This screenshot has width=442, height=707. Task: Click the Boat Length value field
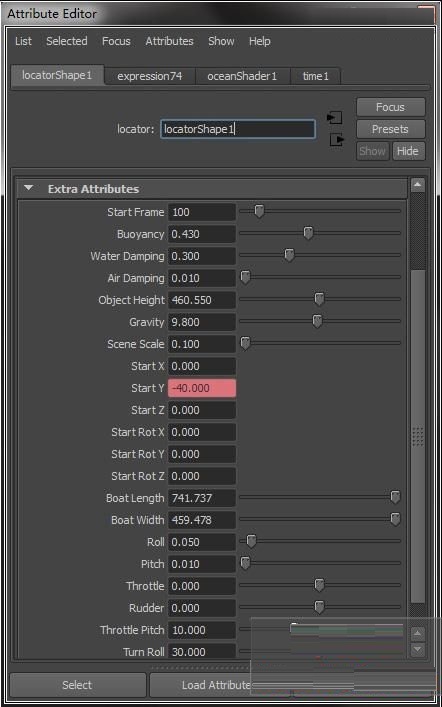(x=202, y=498)
